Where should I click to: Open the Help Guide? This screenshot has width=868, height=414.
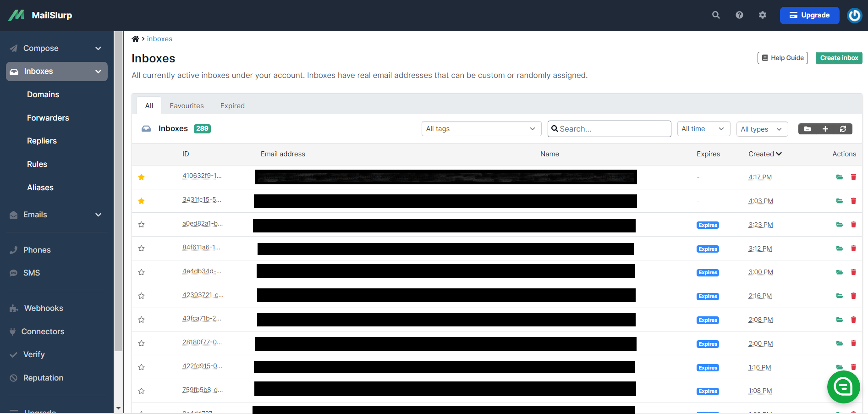tap(782, 58)
